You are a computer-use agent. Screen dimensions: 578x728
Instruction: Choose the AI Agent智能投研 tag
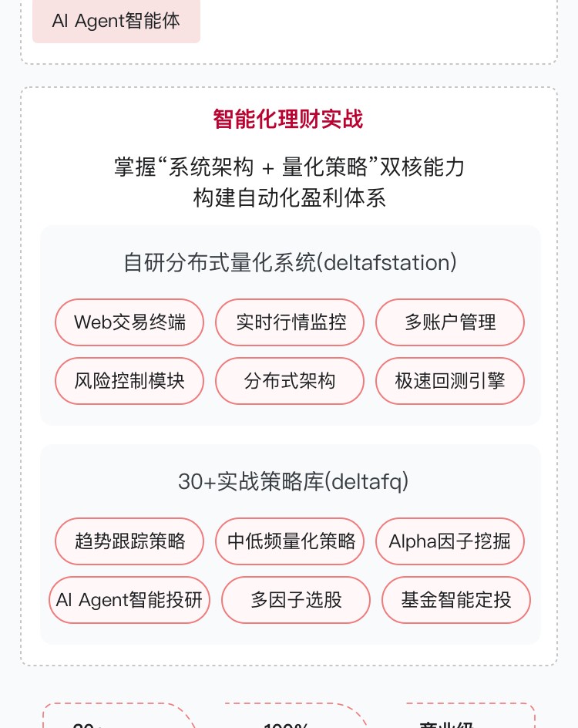(129, 599)
